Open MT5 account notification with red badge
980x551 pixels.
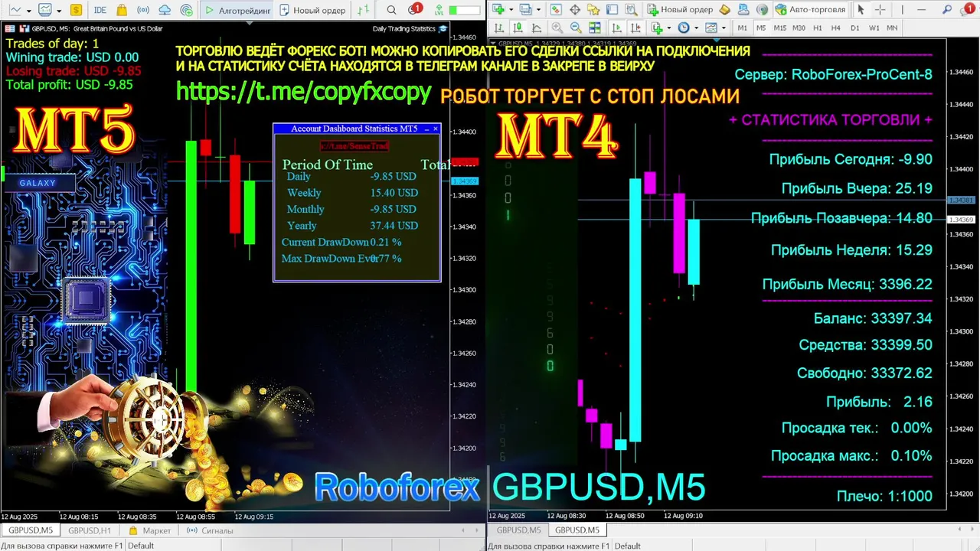414,9
